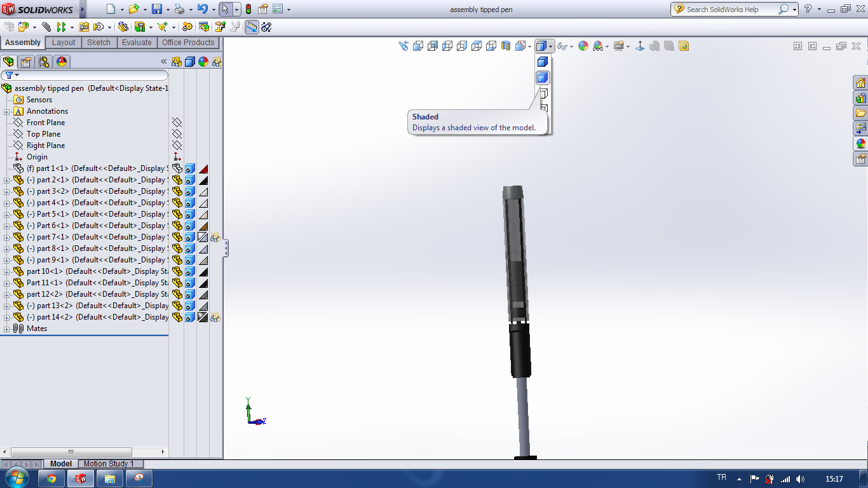This screenshot has width=868, height=488.
Task: Click the Rebuild traffic light icon
Action: pos(248,10)
